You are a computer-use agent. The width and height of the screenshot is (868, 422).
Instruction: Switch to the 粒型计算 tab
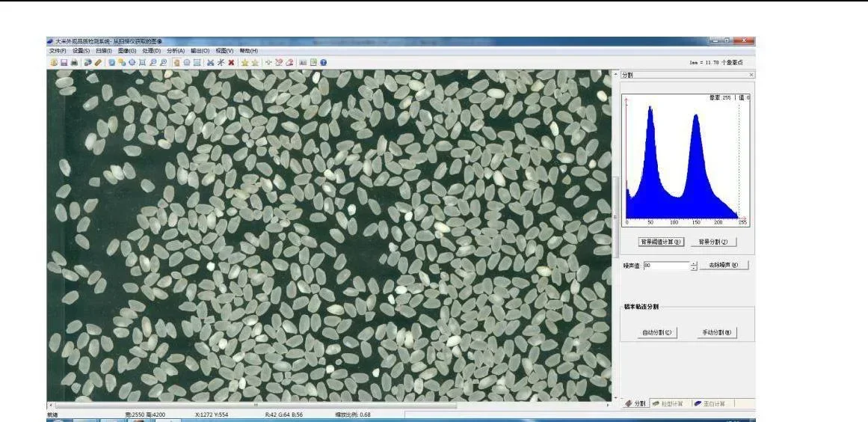click(671, 404)
